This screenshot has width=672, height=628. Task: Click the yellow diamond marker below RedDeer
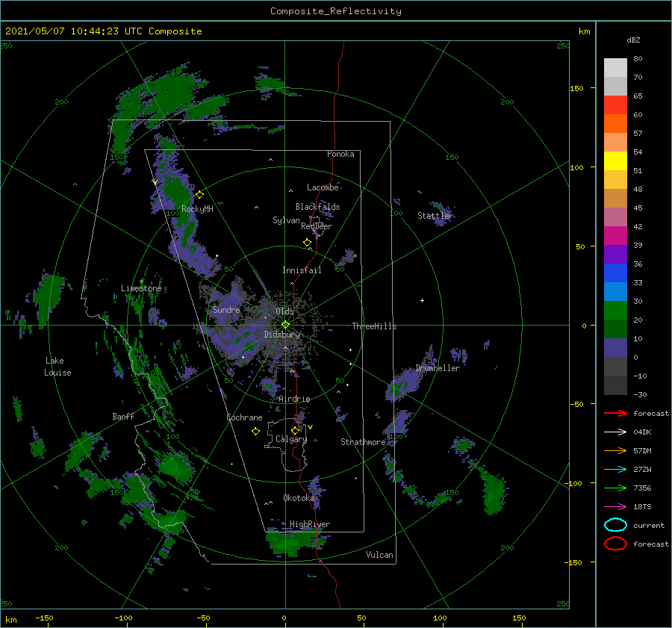coord(308,243)
